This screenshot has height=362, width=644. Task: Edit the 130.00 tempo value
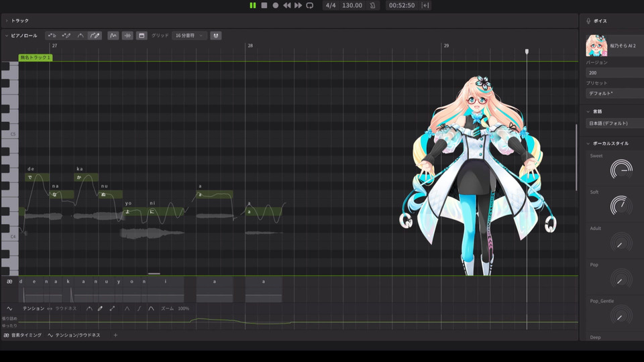[352, 5]
